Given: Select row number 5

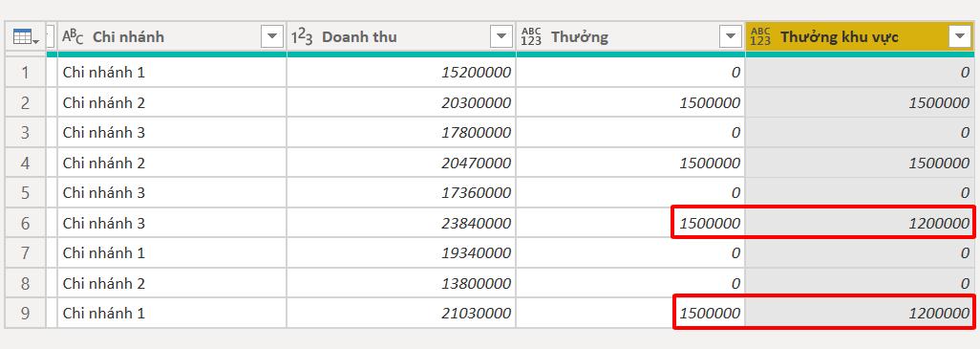Looking at the screenshot, I should [x=26, y=192].
